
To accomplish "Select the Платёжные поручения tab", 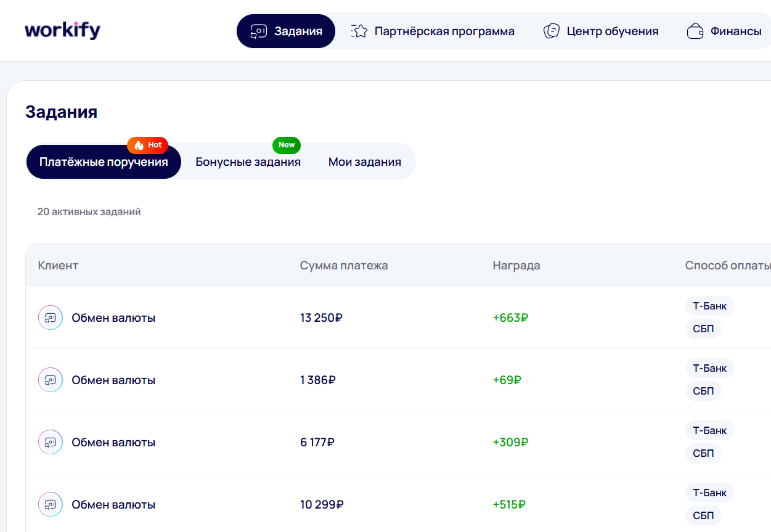I will click(x=104, y=162).
